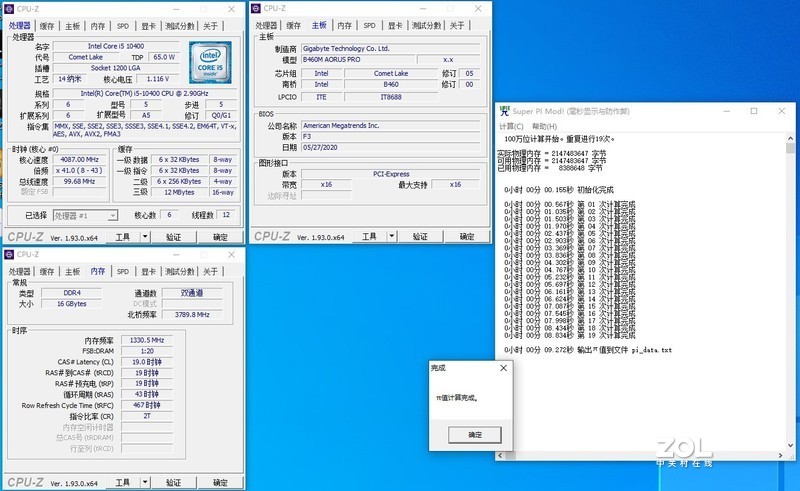Click the 双通道 channel count value

[192, 293]
